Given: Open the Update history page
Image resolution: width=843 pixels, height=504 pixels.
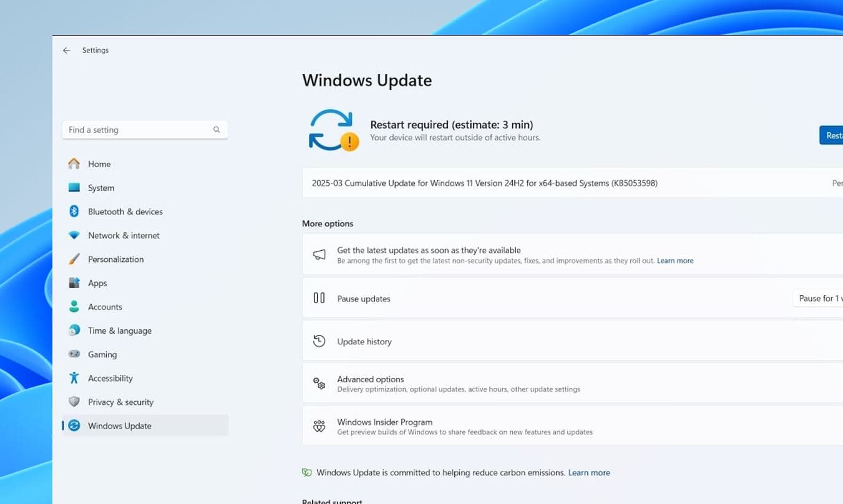Looking at the screenshot, I should coord(573,341).
